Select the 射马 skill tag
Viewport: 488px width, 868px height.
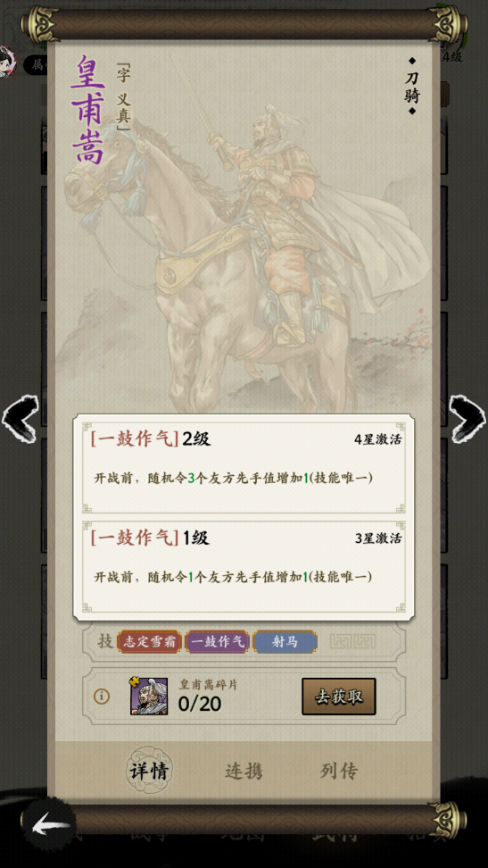pos(285,641)
